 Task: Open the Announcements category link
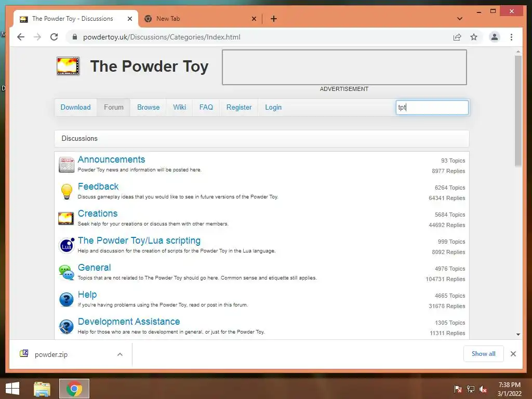tap(111, 159)
